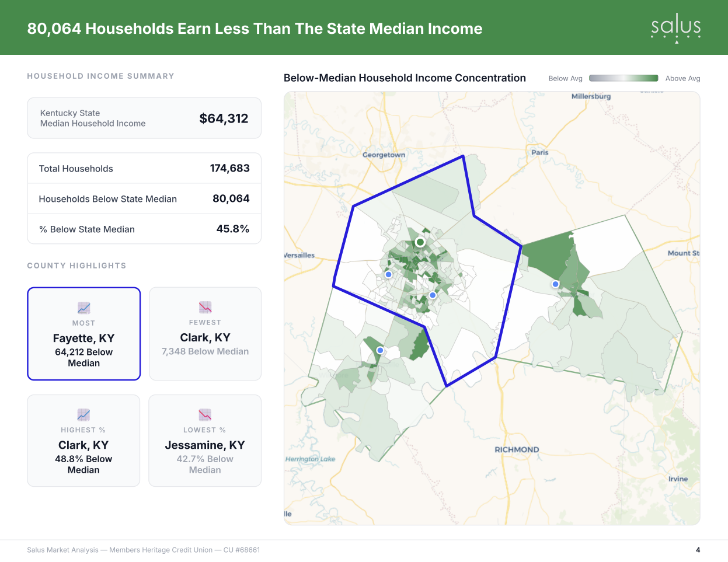The image size is (728, 562).
Task: Click the westernmost blue marker inside Fayette outline
Action: [x=388, y=274]
